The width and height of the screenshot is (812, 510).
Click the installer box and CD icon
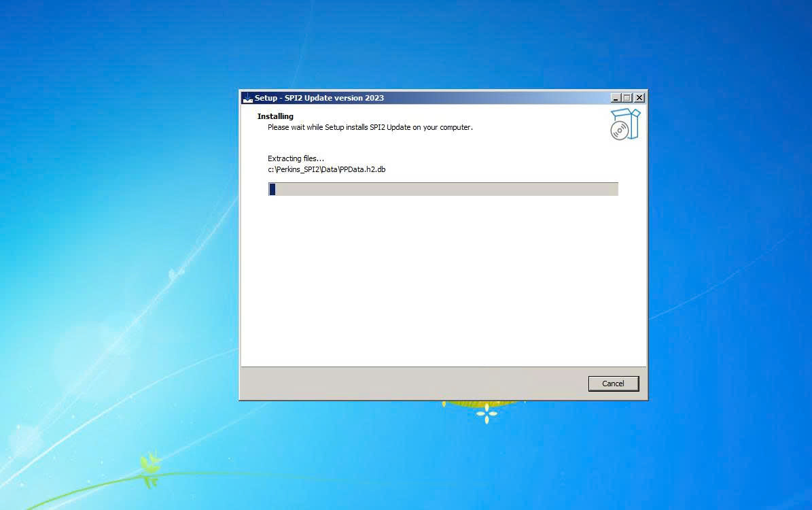tap(624, 124)
